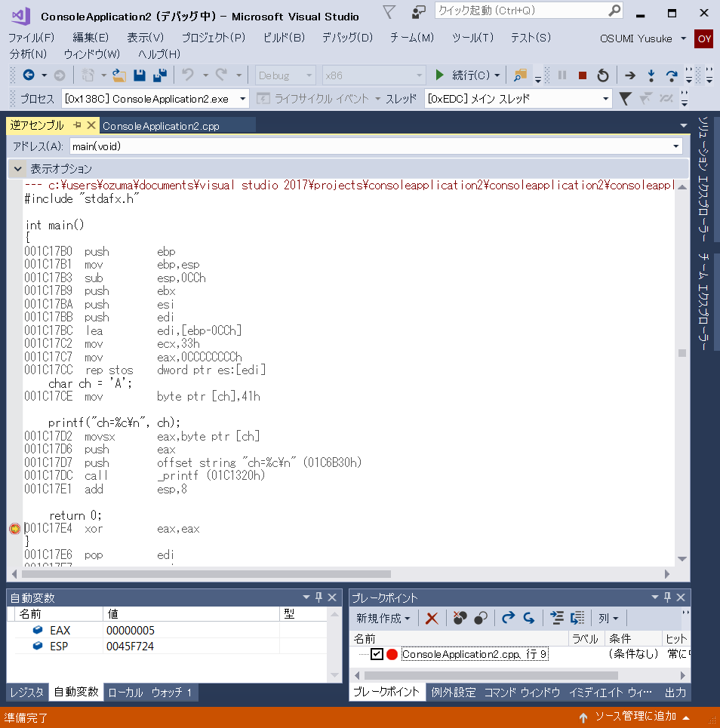Switch to the Command Window tab
This screenshot has width=720, height=728.
click(522, 693)
